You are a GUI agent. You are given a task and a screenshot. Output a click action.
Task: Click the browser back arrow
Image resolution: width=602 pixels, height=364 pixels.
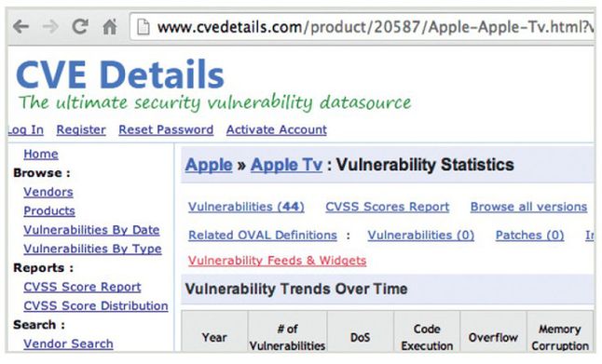(21, 27)
